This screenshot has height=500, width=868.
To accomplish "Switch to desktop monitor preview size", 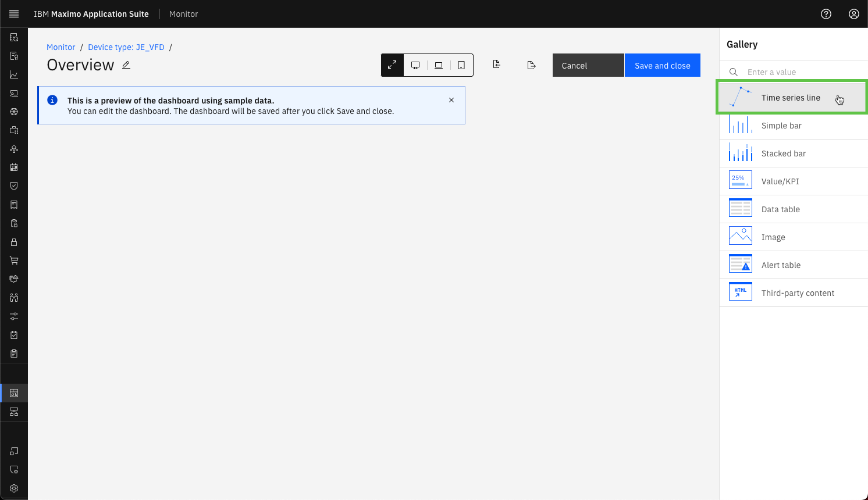I will [415, 65].
